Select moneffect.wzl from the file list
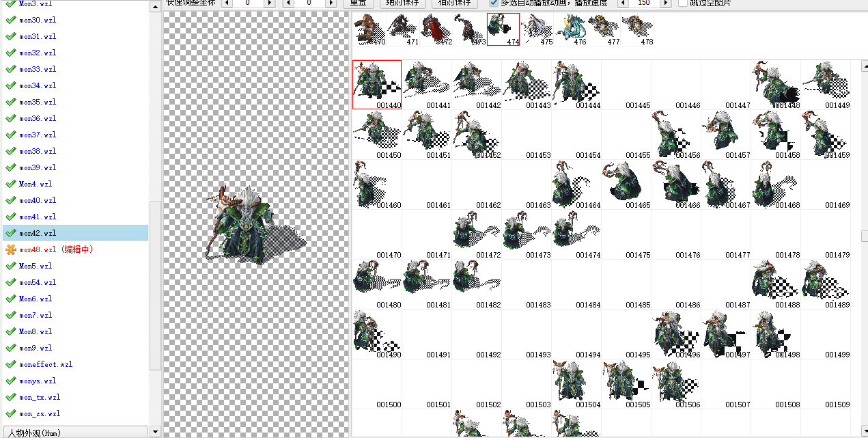868x438 pixels. 45,364
